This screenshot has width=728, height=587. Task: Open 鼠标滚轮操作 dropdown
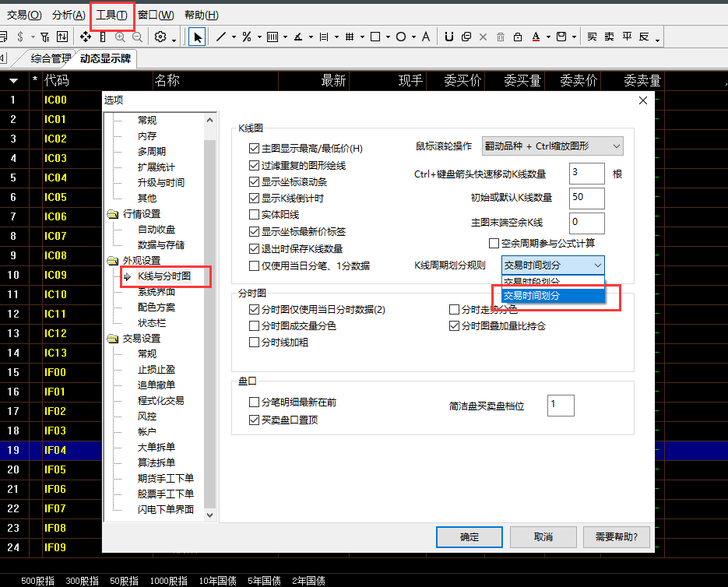(x=553, y=146)
